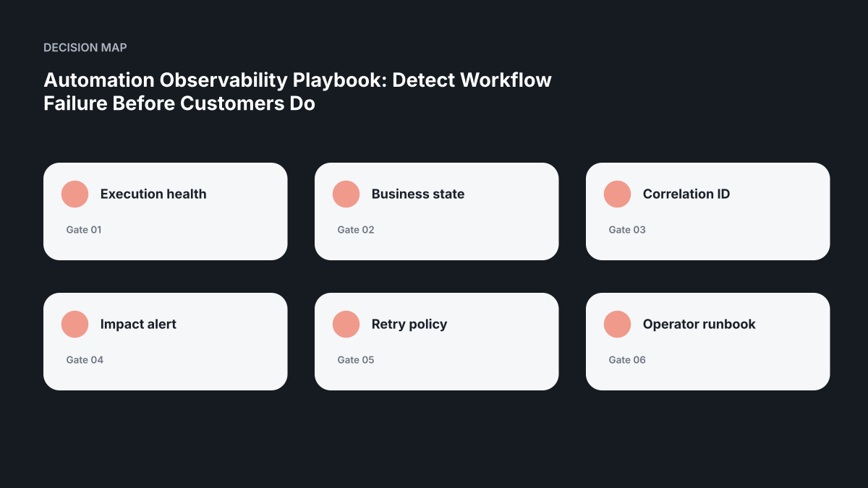This screenshot has width=868, height=488.
Task: Click the Gate 06 label
Action: coord(627,360)
